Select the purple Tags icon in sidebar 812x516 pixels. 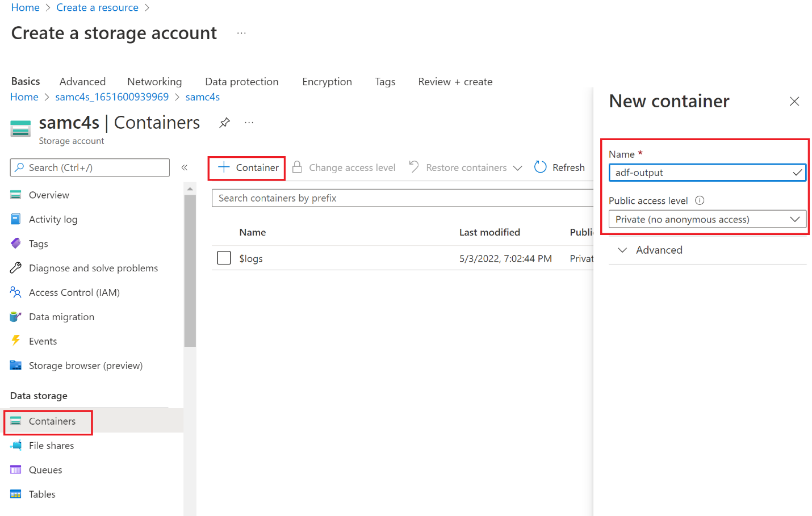click(x=16, y=244)
